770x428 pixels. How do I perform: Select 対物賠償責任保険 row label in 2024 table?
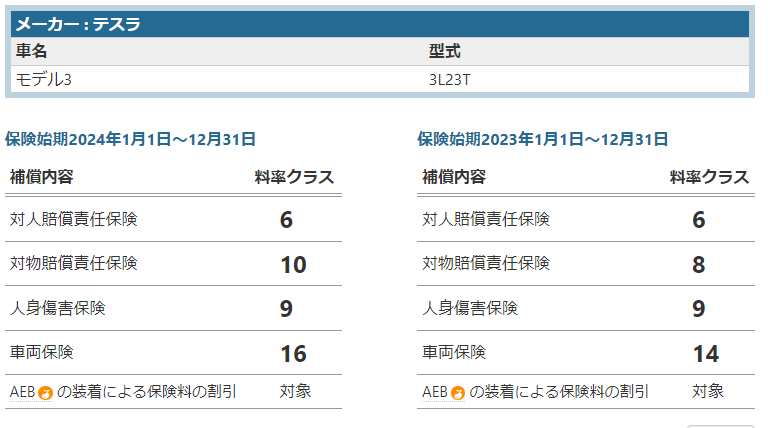coord(74,263)
